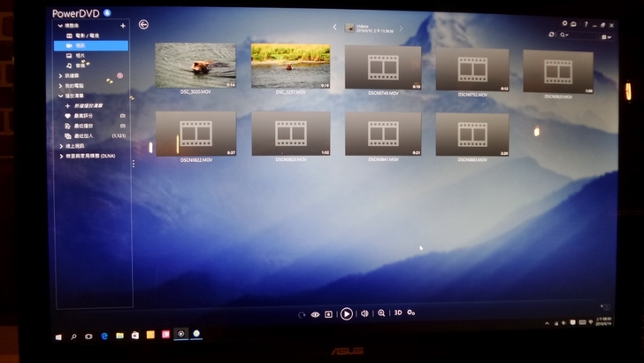Open the Recently Played (最近播放) playlist
This screenshot has width=644, height=363.
[80, 126]
